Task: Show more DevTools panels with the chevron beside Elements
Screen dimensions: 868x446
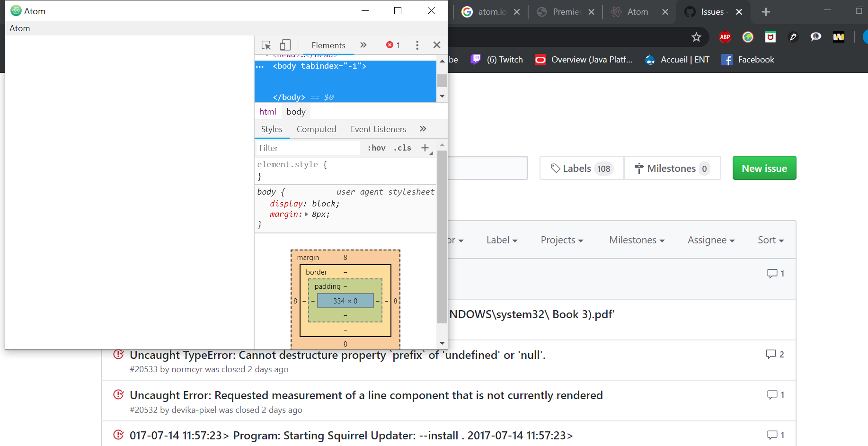Action: point(363,45)
